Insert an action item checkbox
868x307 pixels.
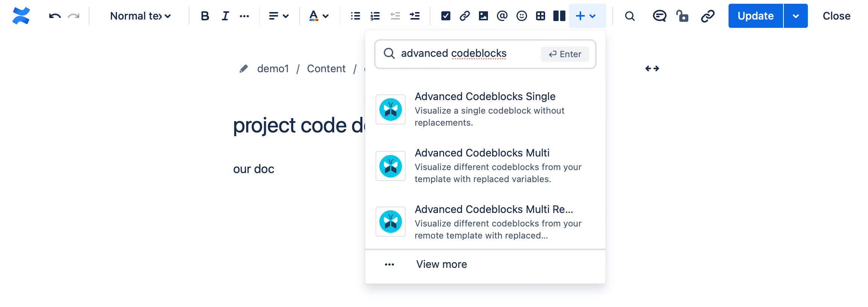click(x=446, y=16)
